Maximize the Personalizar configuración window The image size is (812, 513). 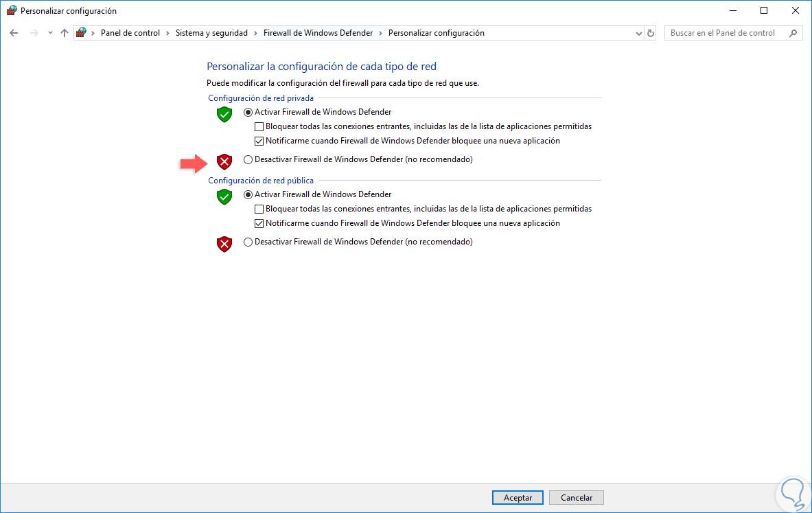(x=764, y=10)
